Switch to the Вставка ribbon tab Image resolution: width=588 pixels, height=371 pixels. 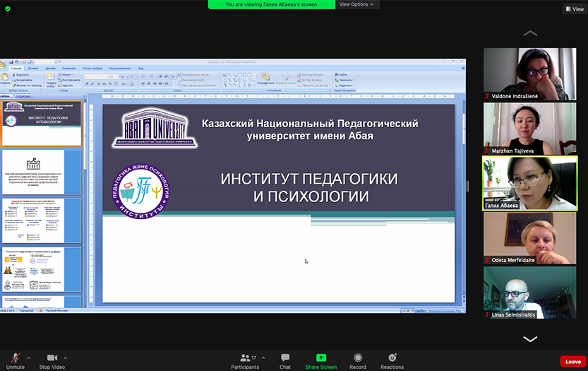[x=33, y=69]
